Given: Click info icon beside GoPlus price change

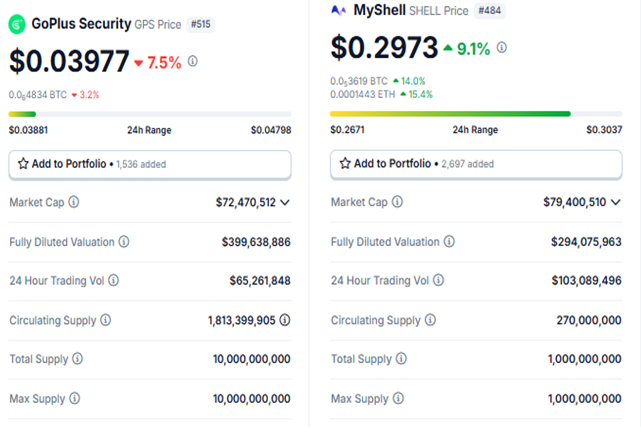Looking at the screenshot, I should coord(193,61).
